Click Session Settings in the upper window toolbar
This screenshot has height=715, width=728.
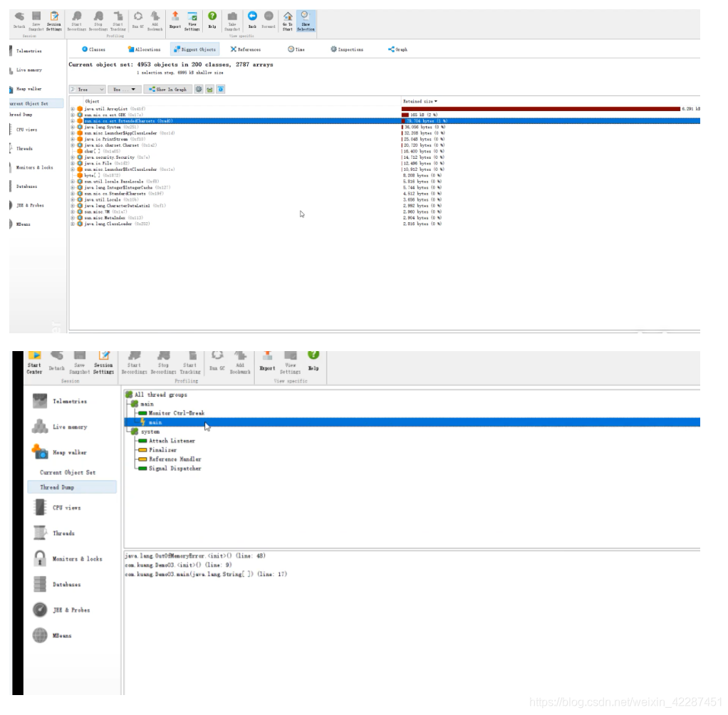coord(54,21)
